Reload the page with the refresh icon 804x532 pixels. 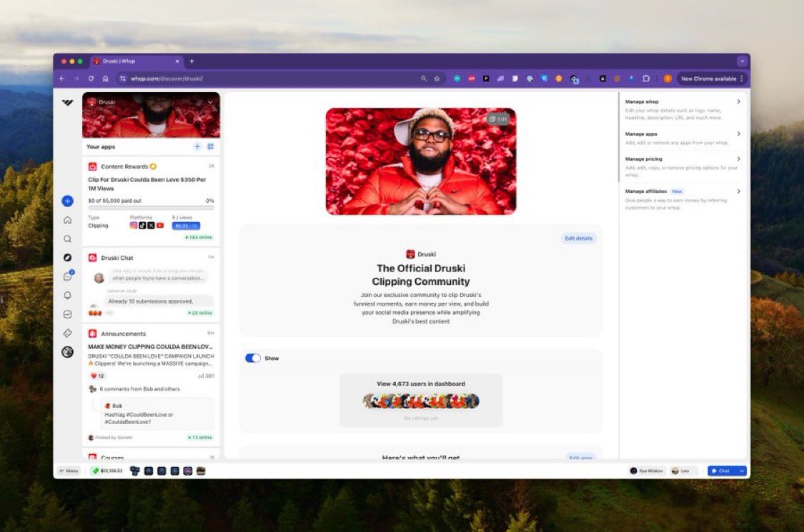click(91, 79)
